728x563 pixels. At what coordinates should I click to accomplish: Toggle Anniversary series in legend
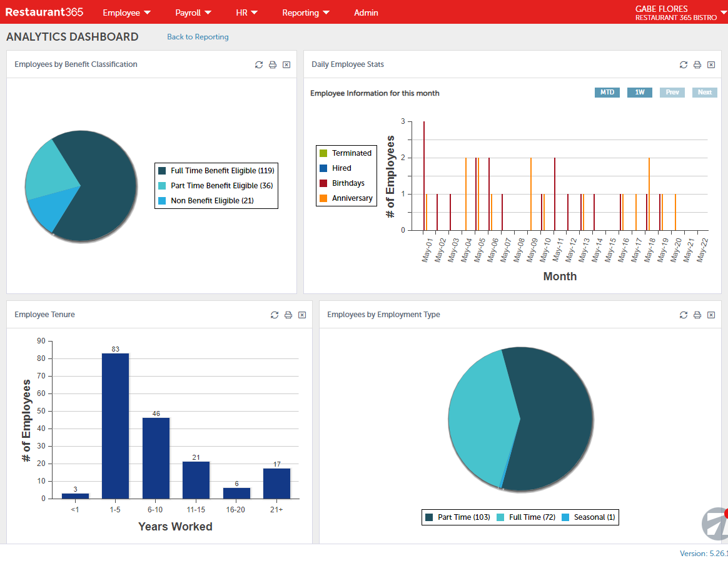click(x=346, y=198)
